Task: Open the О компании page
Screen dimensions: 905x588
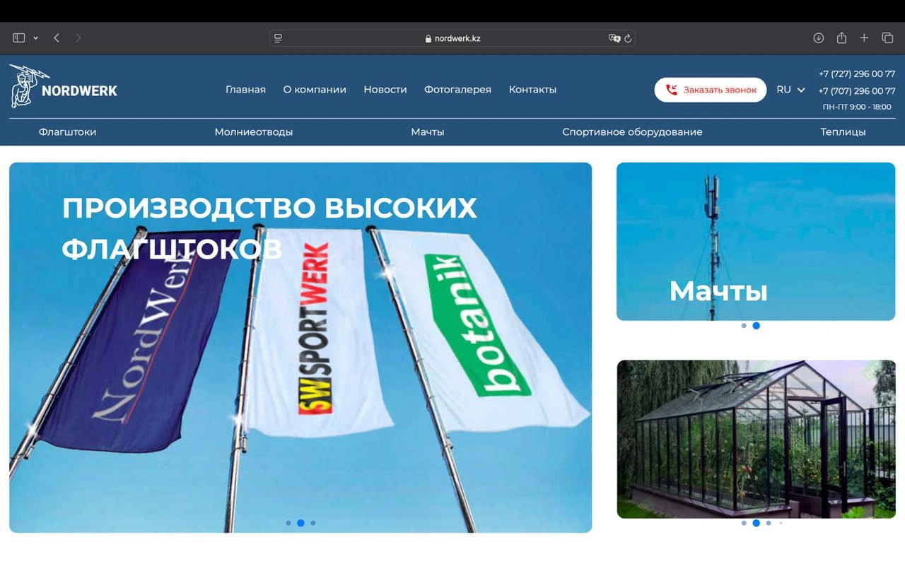Action: pos(315,90)
